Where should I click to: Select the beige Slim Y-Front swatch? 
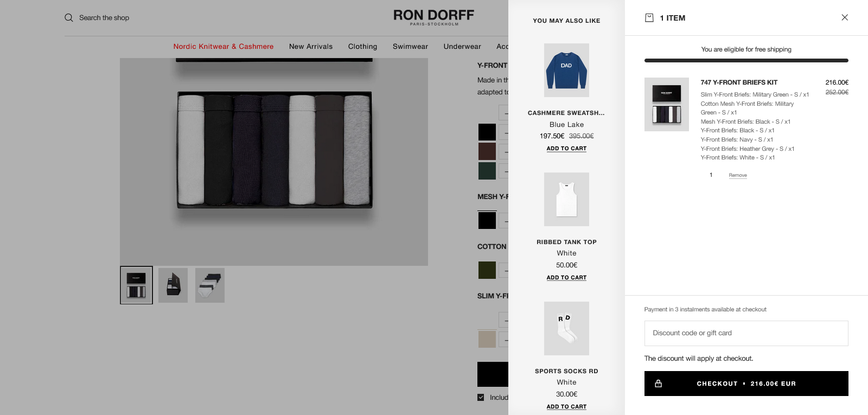coord(487,339)
